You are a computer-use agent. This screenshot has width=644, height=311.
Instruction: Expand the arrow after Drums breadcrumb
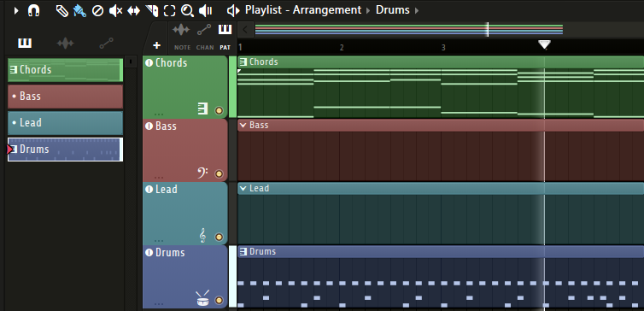point(417,10)
